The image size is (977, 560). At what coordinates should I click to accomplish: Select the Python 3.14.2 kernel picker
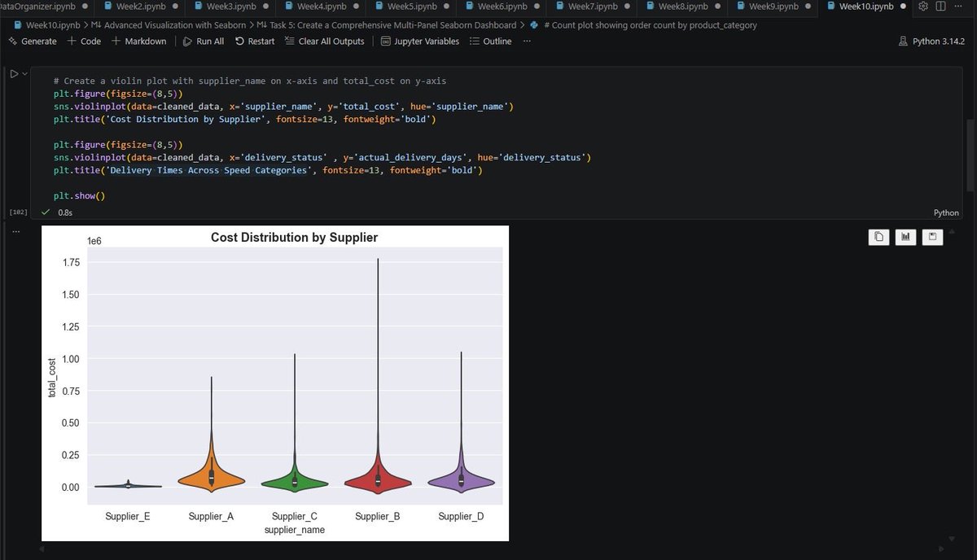[931, 41]
